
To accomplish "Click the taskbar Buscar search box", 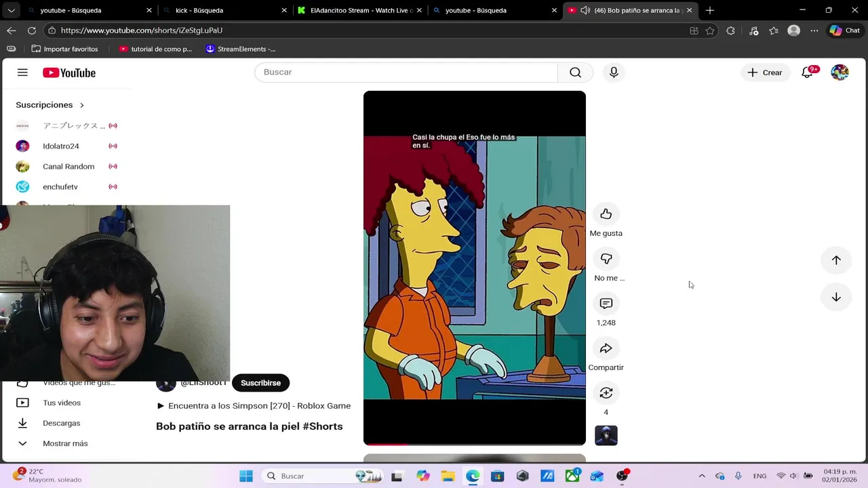I will tap(324, 476).
